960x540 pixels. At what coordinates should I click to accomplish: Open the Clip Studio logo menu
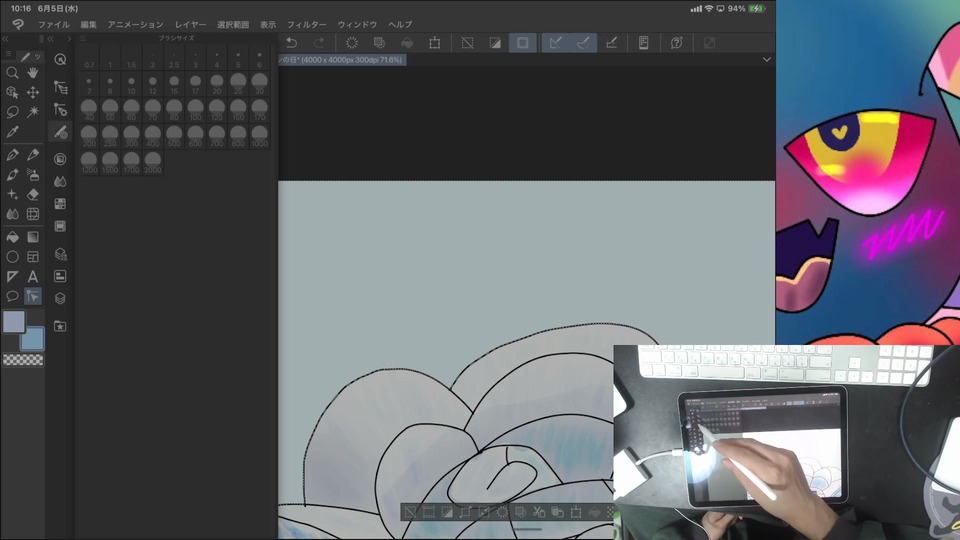[x=18, y=24]
